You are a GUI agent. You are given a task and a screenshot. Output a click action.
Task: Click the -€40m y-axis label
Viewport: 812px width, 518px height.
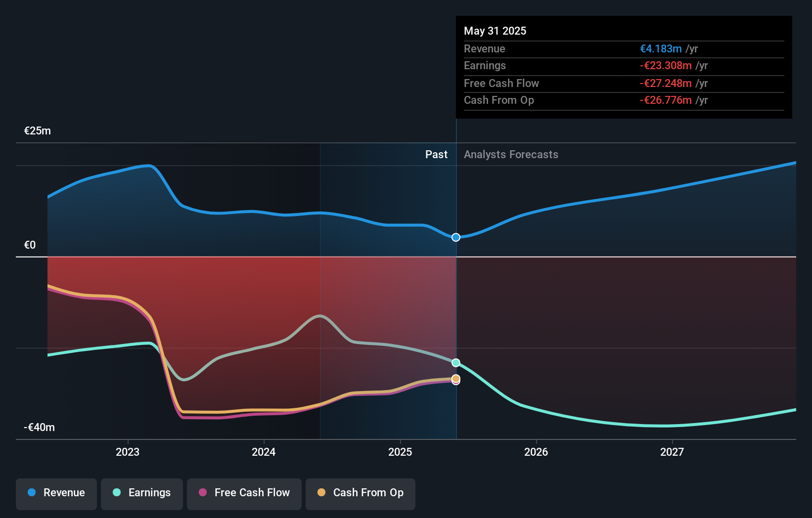pos(40,428)
